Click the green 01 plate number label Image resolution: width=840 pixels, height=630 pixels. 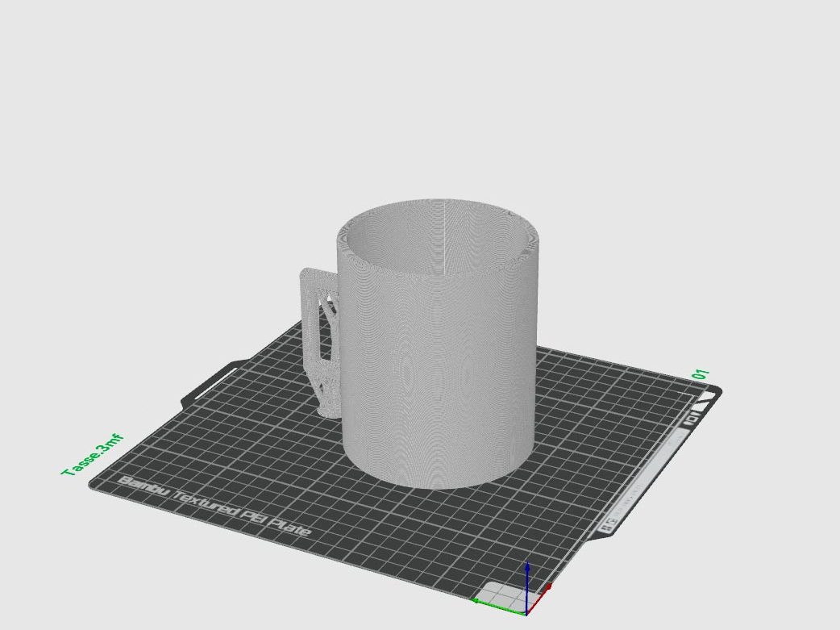[701, 373]
